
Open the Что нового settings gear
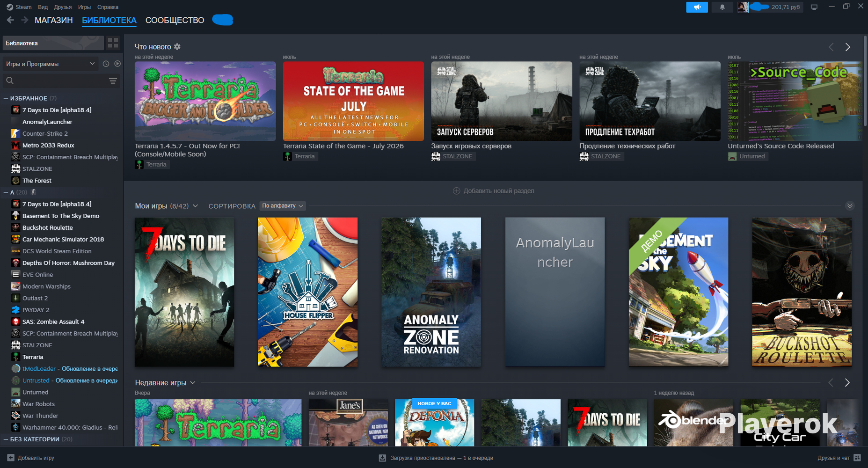click(177, 47)
